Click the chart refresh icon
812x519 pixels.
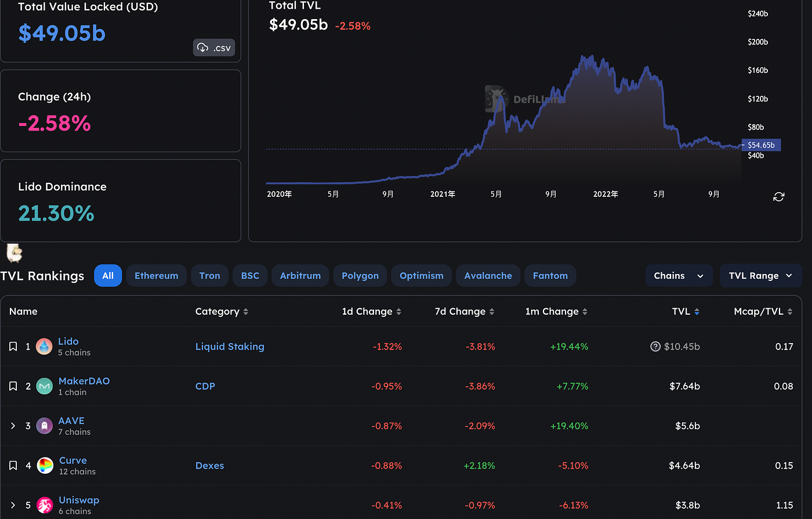[778, 197]
